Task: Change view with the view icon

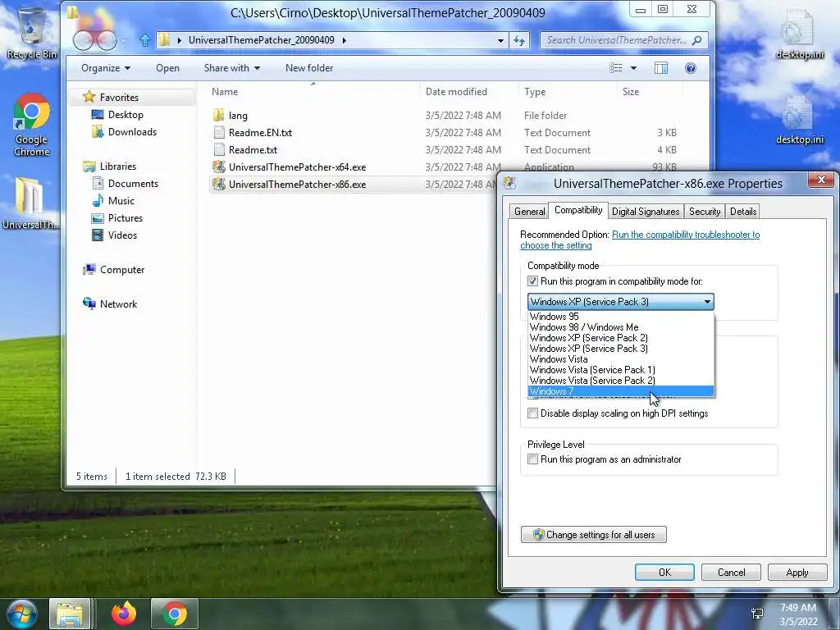Action: coord(616,68)
